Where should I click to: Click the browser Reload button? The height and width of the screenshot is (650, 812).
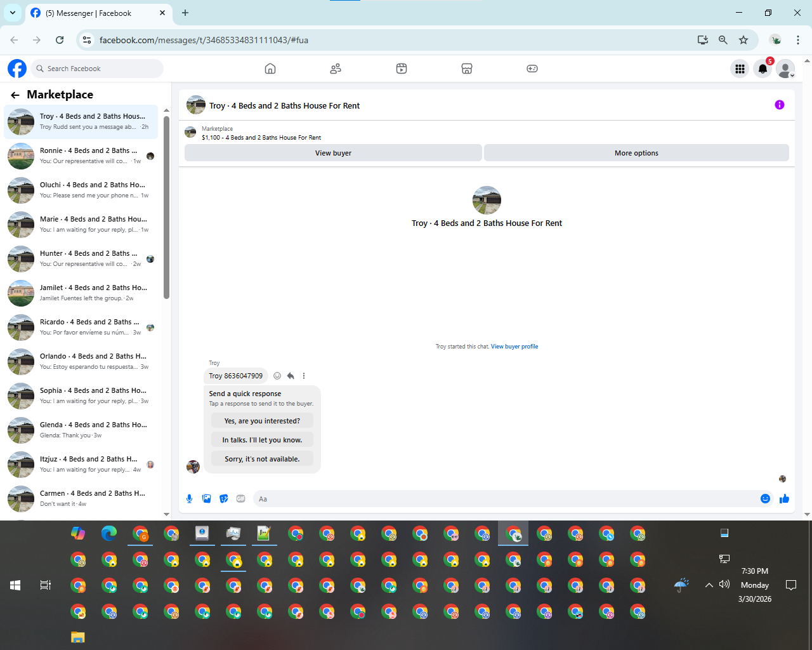point(60,40)
